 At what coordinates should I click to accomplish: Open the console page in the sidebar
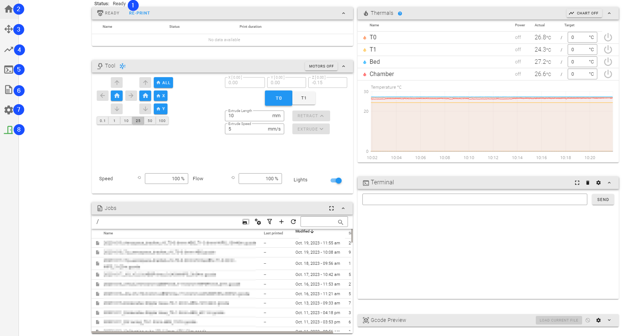[9, 69]
